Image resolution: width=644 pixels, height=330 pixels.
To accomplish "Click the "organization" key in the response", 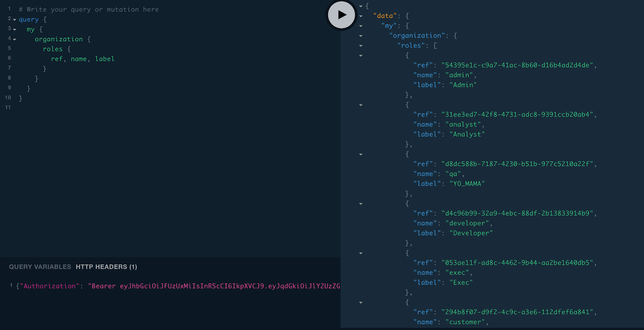I will click(x=417, y=35).
